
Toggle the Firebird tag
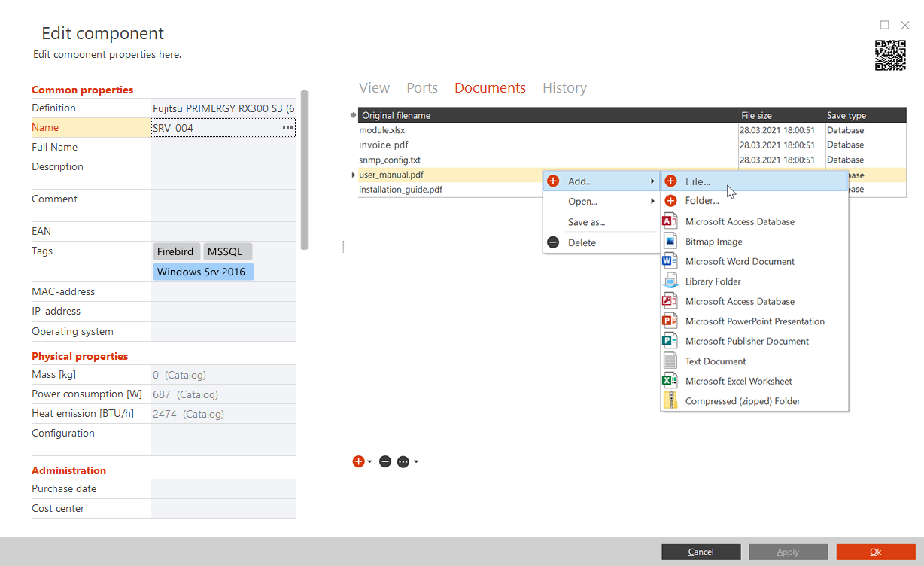click(x=176, y=251)
